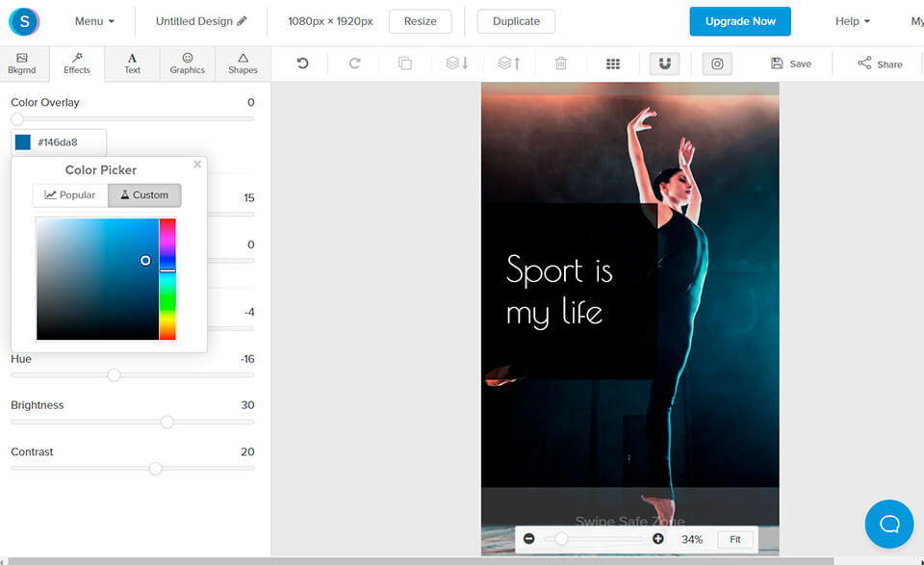Click the Resize button
The image size is (924, 565).
420,20
